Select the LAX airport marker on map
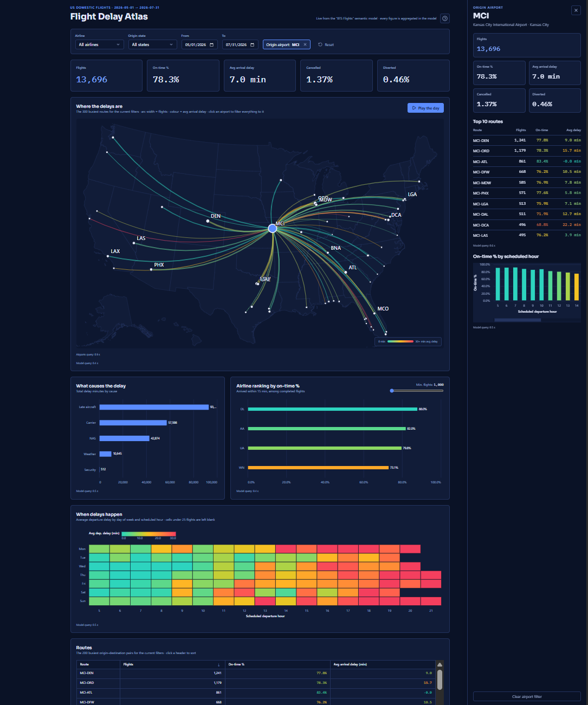 click(x=108, y=256)
